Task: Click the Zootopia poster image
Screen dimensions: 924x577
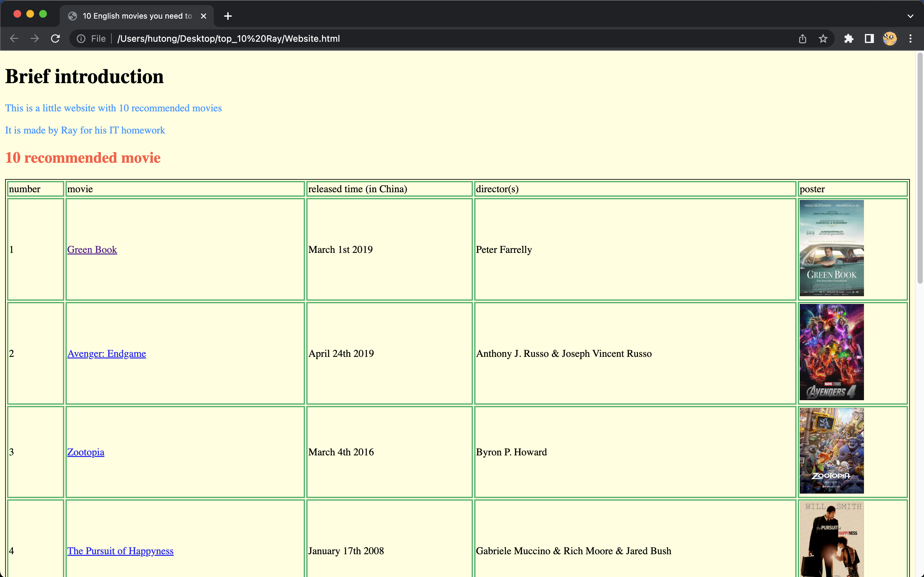Action: click(832, 451)
